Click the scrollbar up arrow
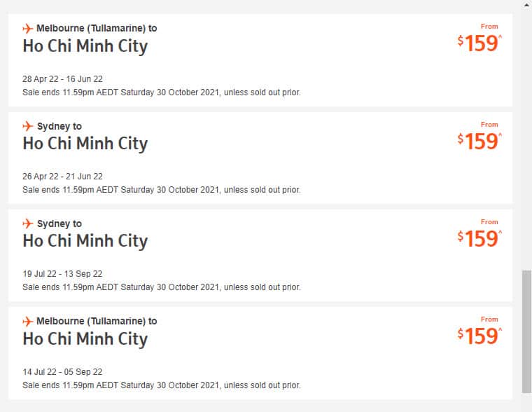 coord(526,5)
